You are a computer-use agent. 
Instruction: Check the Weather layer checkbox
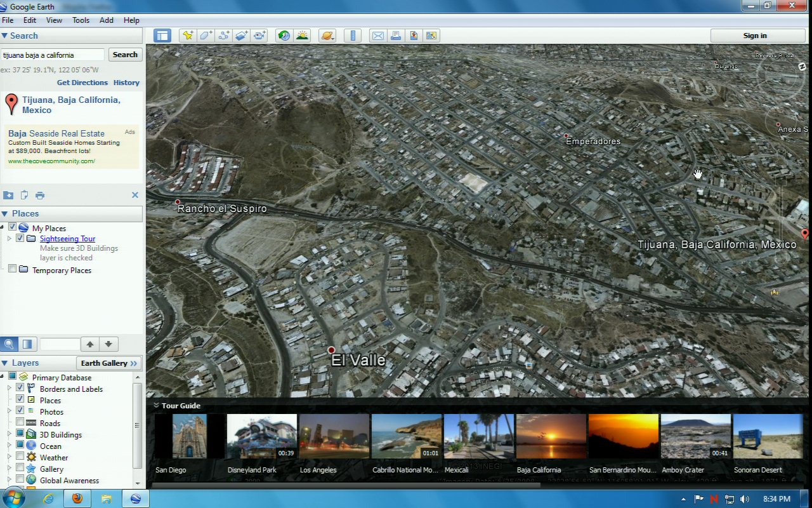point(20,457)
